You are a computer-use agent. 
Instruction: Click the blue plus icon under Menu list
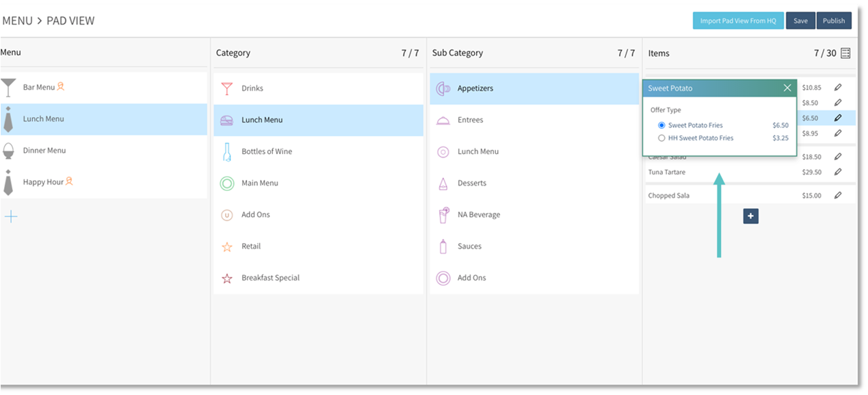pyautogui.click(x=11, y=217)
